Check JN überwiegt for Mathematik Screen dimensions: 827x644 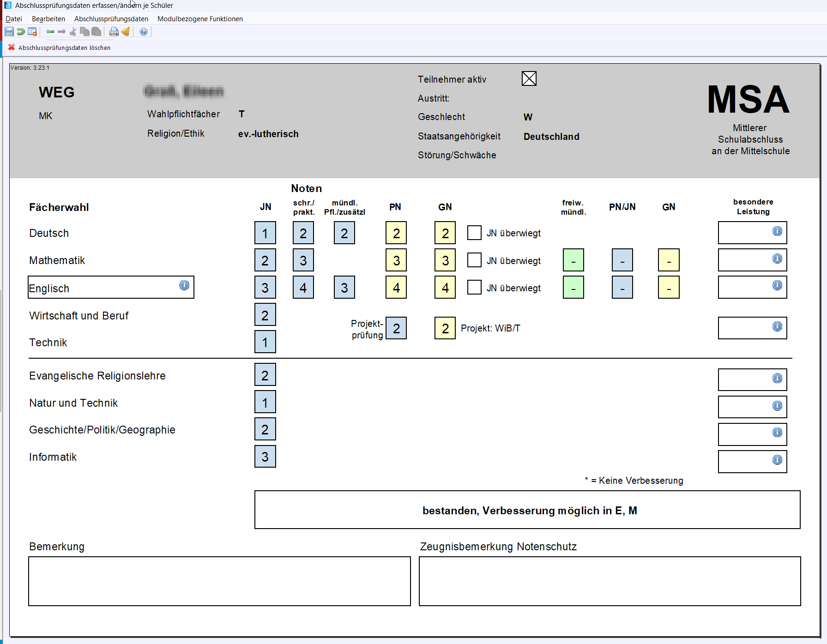coord(474,260)
